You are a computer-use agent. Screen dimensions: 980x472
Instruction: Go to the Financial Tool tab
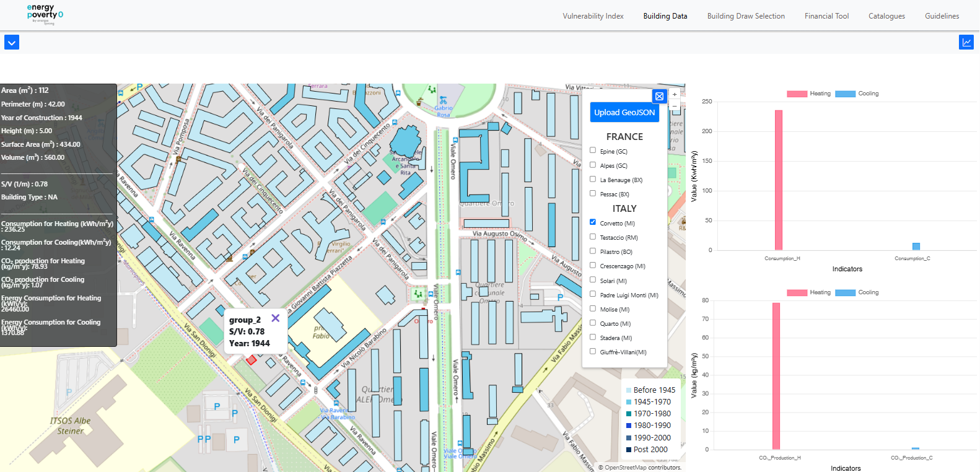[x=826, y=16]
